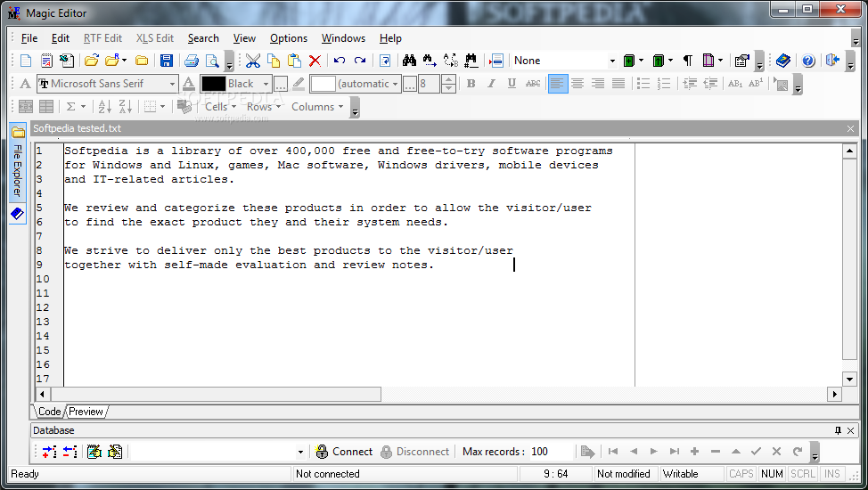Open file with the folder arrow icon
This screenshot has height=490, width=868.
click(x=91, y=61)
